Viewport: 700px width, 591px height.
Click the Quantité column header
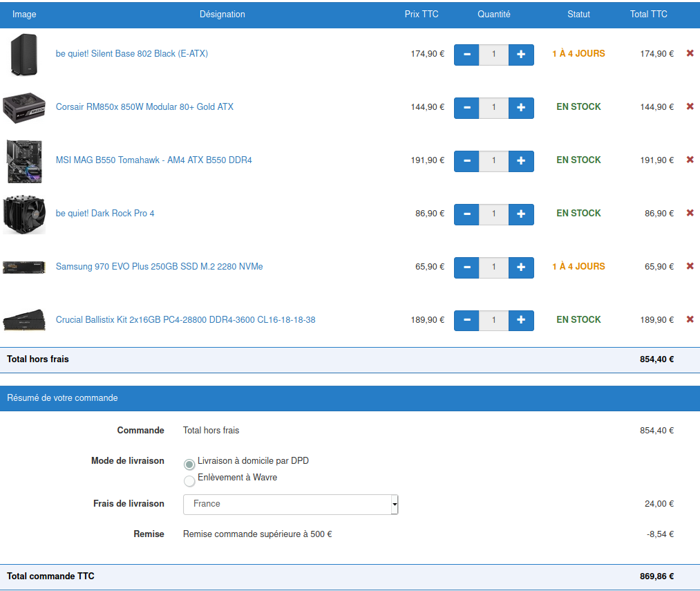(494, 15)
